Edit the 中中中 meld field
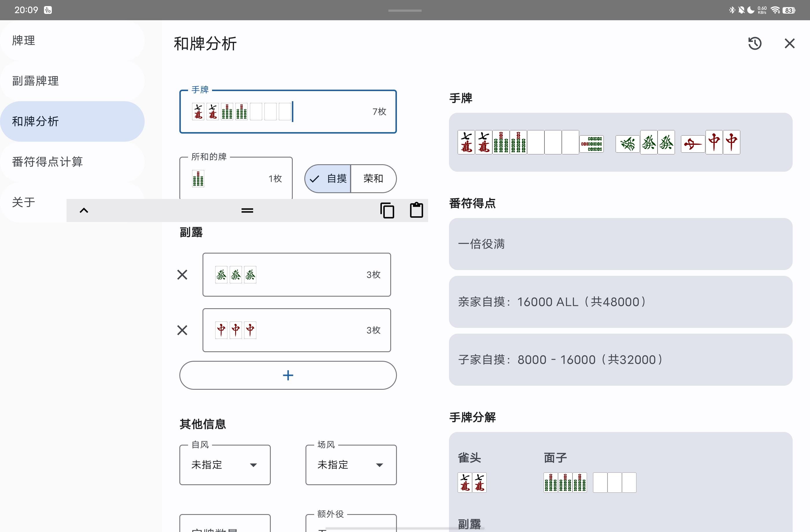This screenshot has width=810, height=532. (297, 330)
